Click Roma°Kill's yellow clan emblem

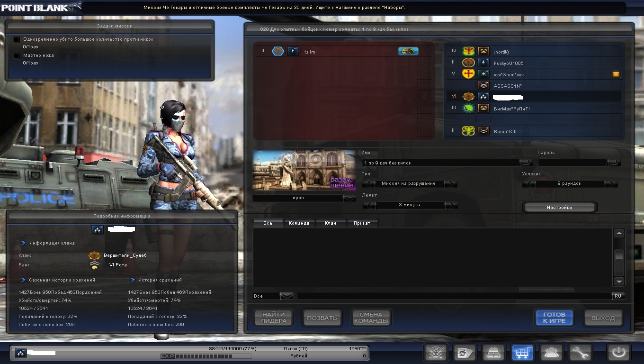tap(468, 131)
